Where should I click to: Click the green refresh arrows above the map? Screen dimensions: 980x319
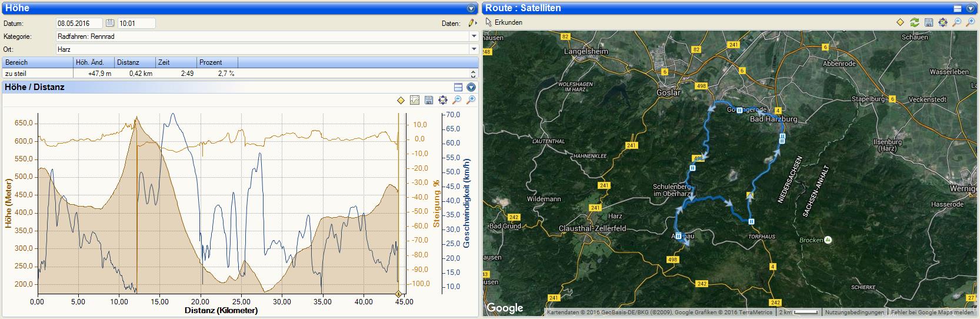[914, 22]
